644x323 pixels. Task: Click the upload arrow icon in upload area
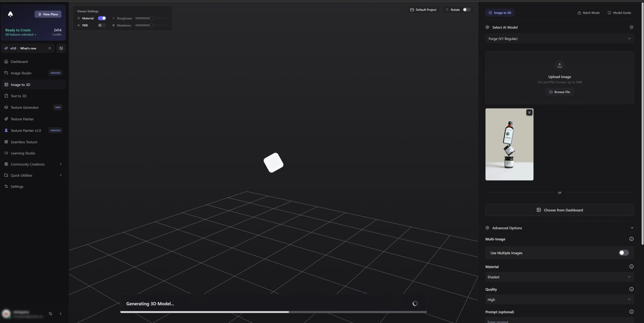coord(559,66)
